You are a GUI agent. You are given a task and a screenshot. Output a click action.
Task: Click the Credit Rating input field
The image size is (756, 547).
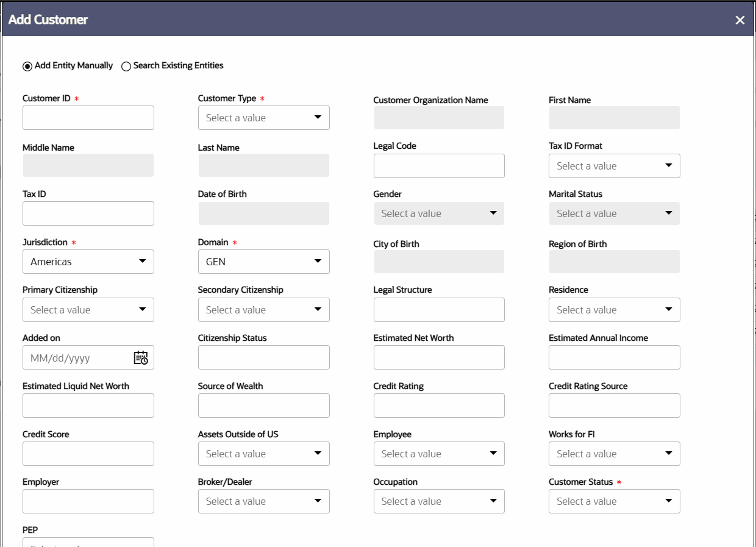click(x=439, y=406)
